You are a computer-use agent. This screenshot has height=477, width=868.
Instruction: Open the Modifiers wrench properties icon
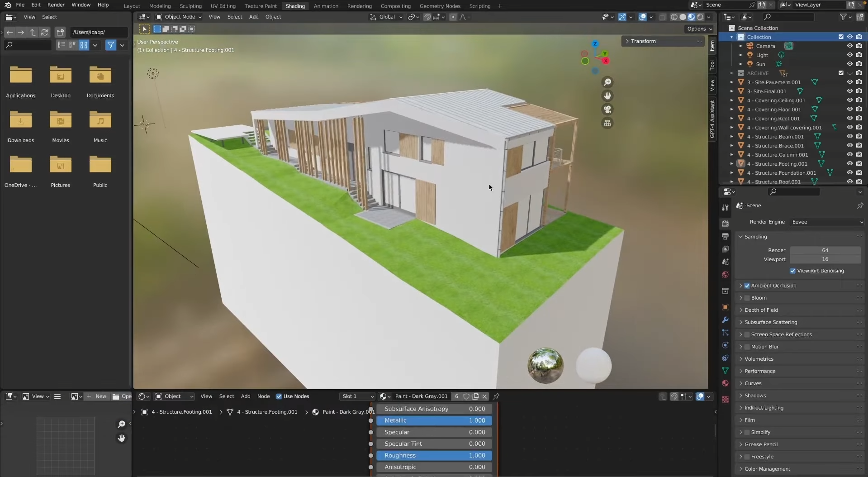[725, 320]
